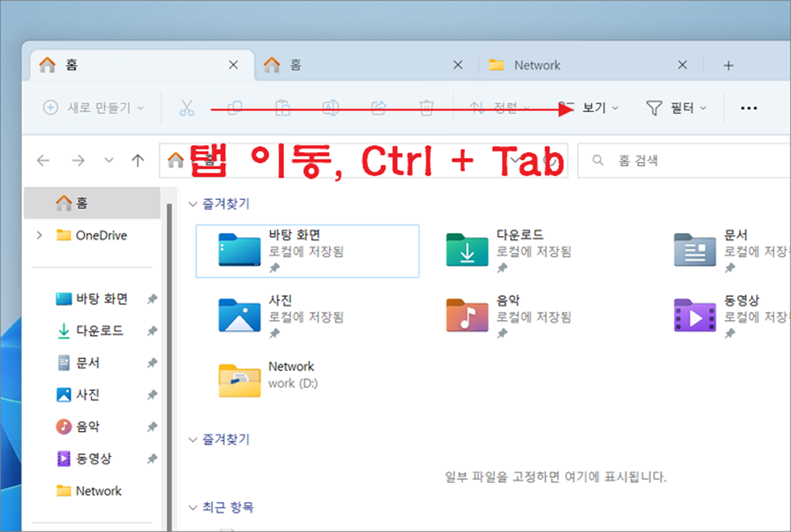Select the 동영상 folder tile
Viewport: 791px width, 532px height.
pos(732,316)
